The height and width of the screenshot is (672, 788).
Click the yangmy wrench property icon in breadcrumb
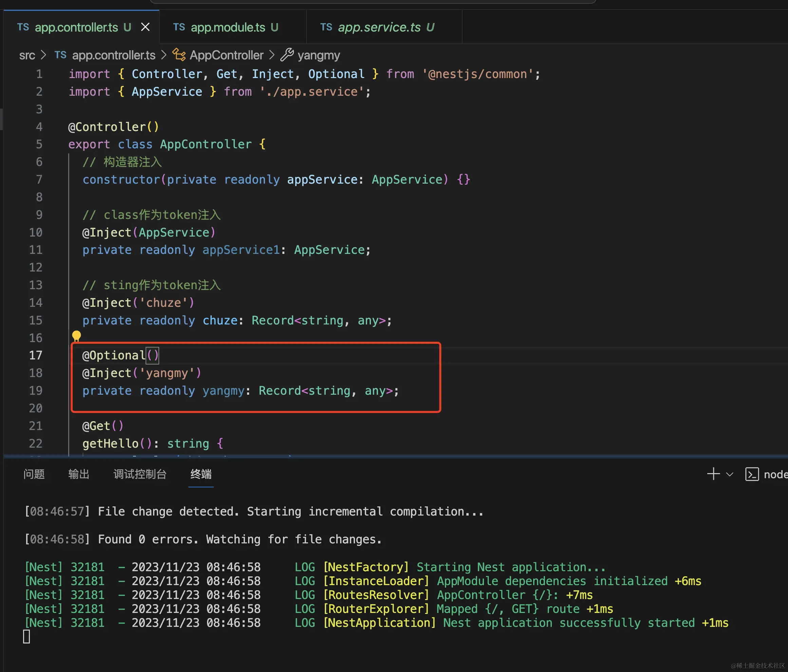tap(287, 55)
